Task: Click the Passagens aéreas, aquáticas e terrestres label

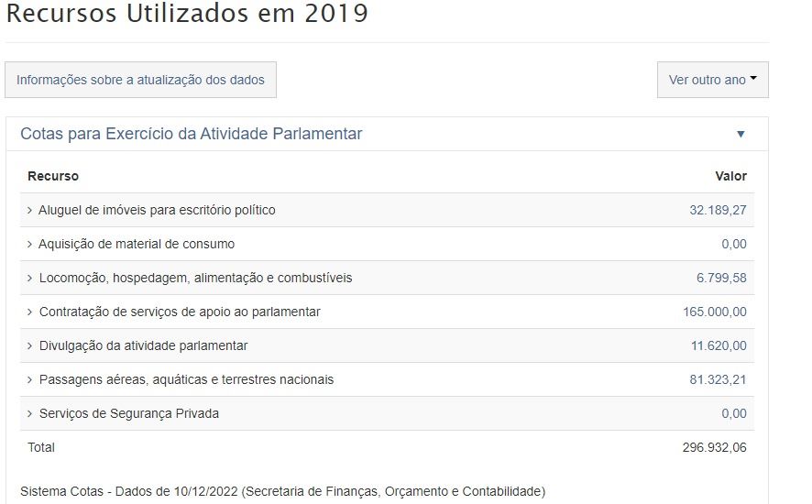Action: [186, 380]
